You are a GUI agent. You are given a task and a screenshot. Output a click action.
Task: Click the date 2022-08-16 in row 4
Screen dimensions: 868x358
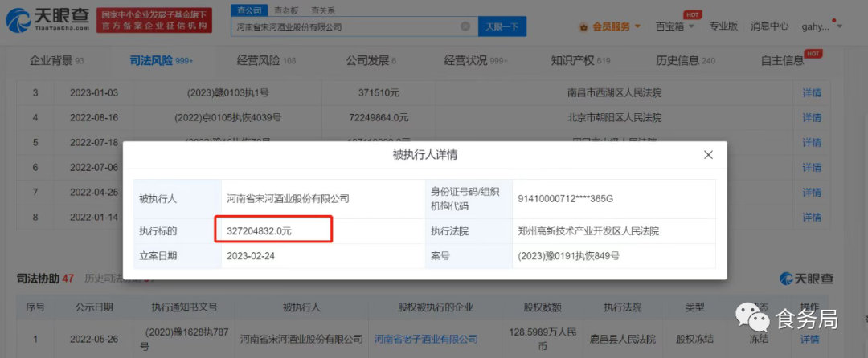[x=94, y=118]
